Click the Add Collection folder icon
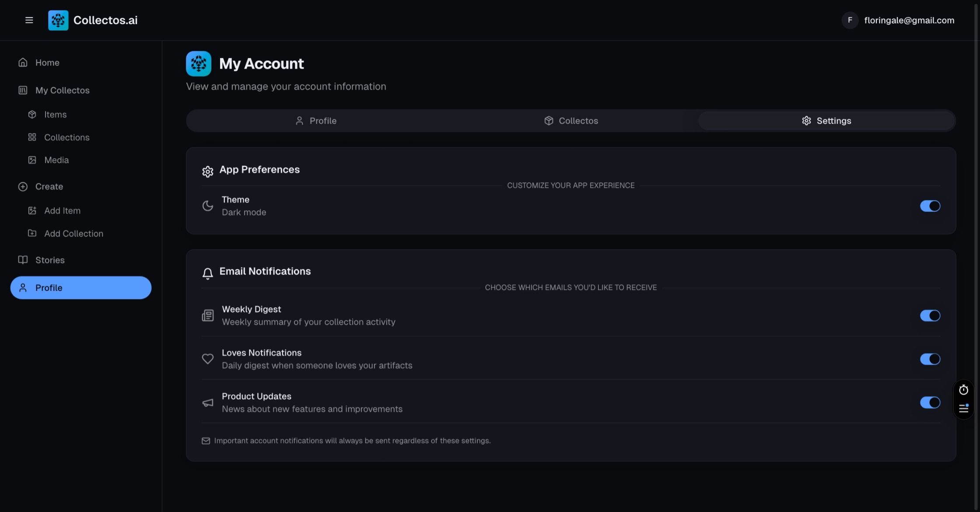The image size is (980, 512). 32,233
